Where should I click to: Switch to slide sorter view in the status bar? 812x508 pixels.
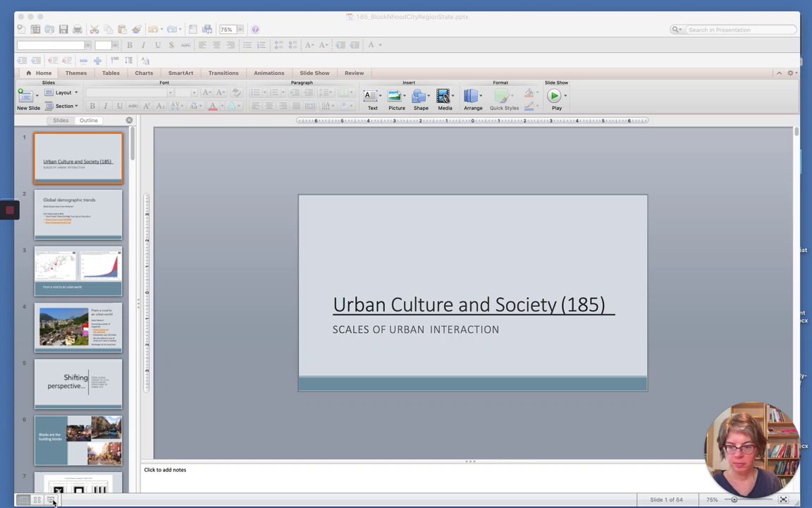[37, 500]
